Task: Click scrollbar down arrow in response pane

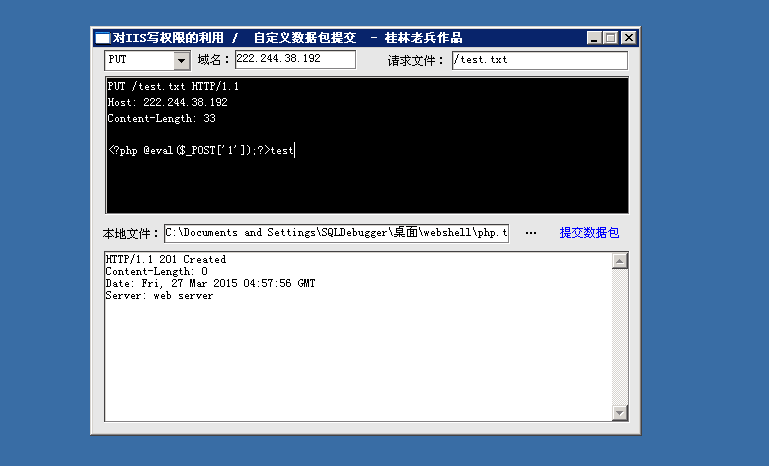Action: (x=620, y=413)
